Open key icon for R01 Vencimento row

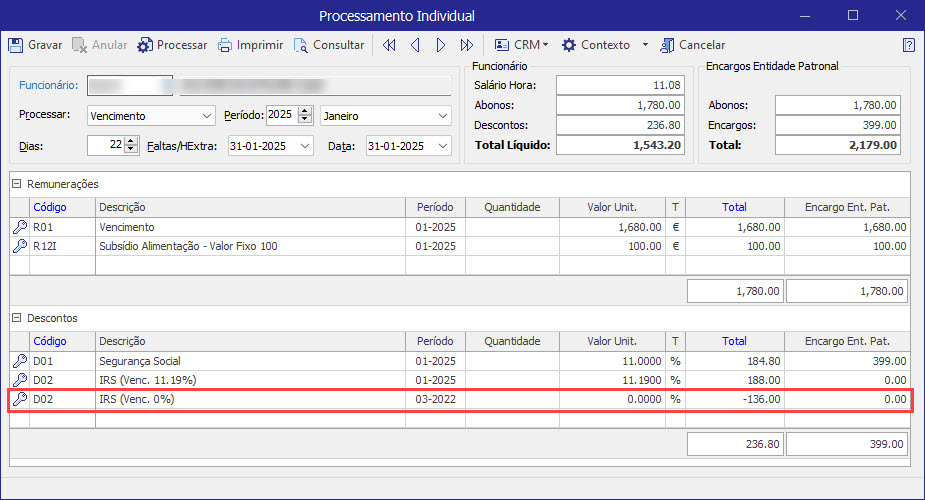[19, 227]
